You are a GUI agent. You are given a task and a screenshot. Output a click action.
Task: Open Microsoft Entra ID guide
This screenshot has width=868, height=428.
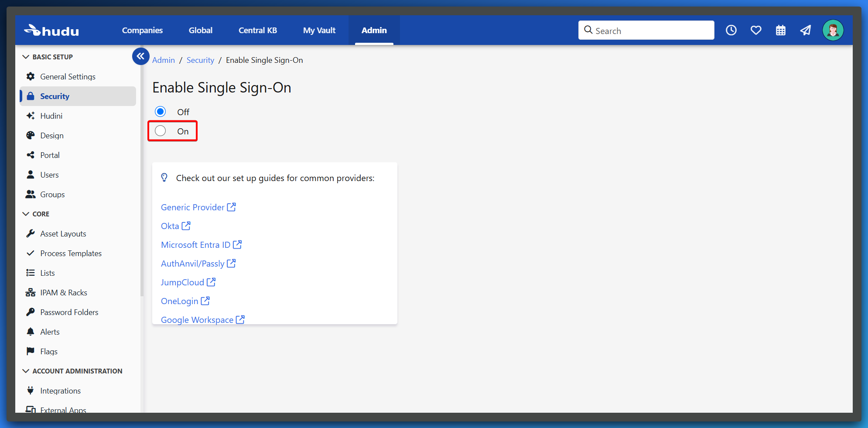pyautogui.click(x=202, y=245)
